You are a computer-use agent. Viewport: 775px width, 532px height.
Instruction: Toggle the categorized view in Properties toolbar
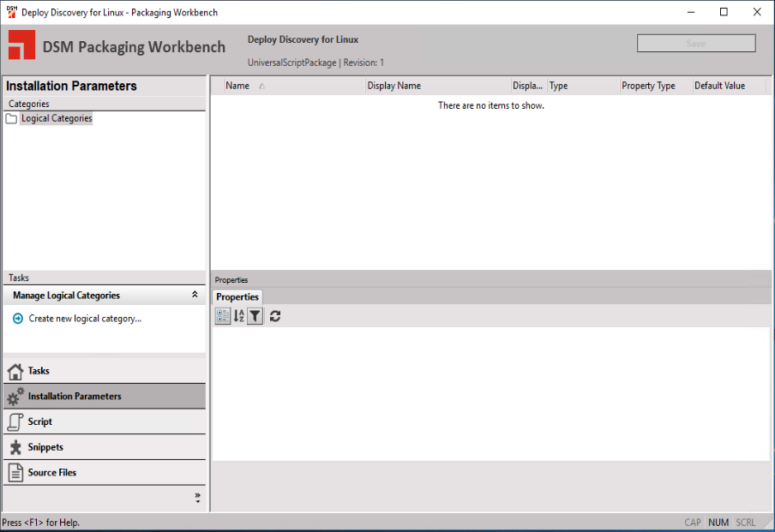(x=222, y=316)
